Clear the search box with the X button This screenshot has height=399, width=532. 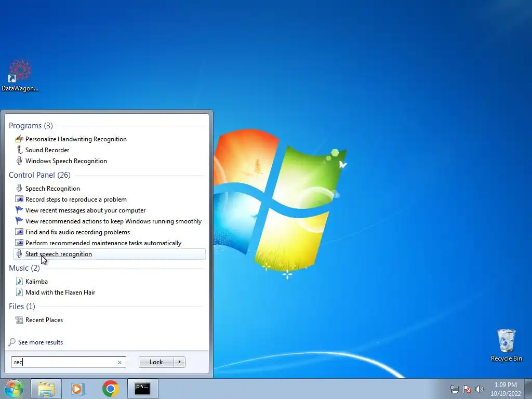pos(119,362)
